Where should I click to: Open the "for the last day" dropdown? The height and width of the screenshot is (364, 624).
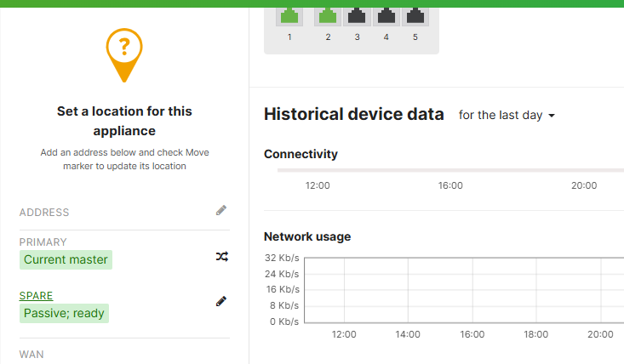coord(507,115)
